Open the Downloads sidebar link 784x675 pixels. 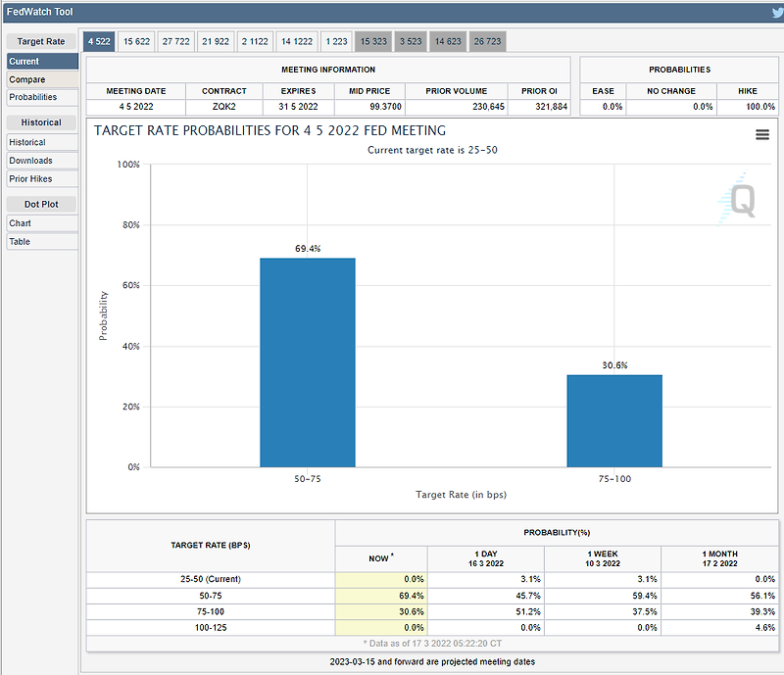pyautogui.click(x=42, y=161)
